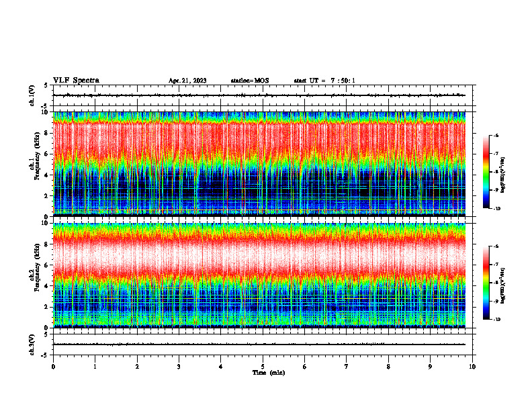Click the time axis tick label "8"
The height and width of the screenshot is (411, 532).
tap(388, 367)
